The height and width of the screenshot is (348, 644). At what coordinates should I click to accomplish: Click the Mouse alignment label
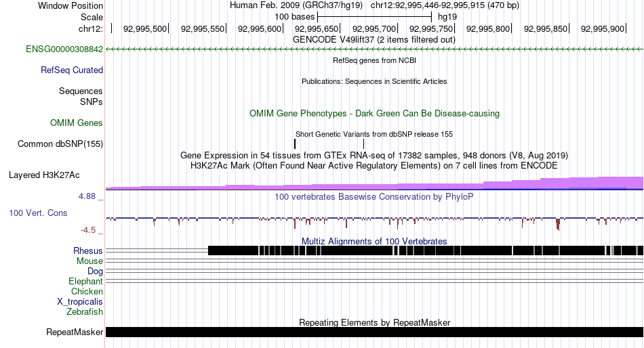89,261
